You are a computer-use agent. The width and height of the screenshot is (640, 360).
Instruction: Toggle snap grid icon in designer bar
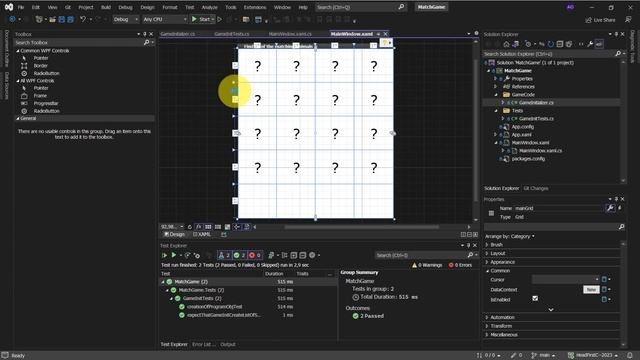tap(208, 227)
